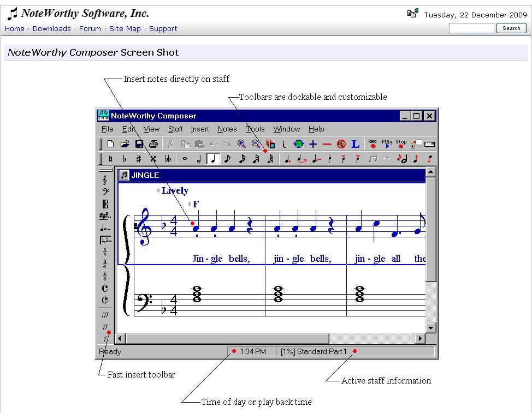This screenshot has width=532, height=413.
Task: Select the 64th note duration
Action: (270, 159)
